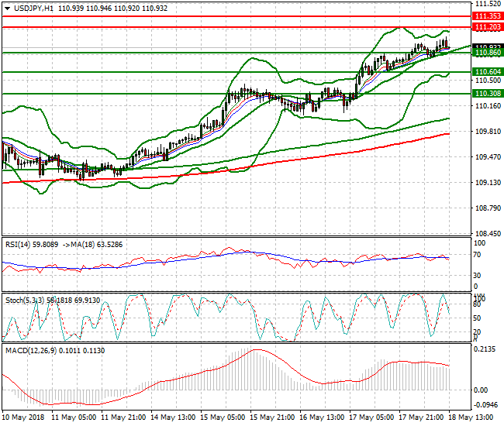Click the 109.470 price scale value

point(488,157)
